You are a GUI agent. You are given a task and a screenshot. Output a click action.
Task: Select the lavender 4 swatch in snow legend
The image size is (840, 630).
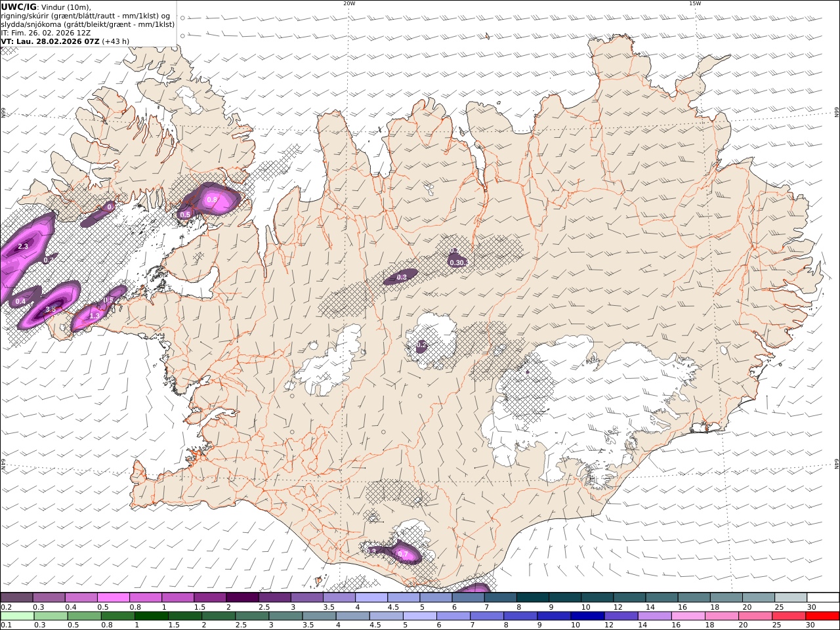371,597
